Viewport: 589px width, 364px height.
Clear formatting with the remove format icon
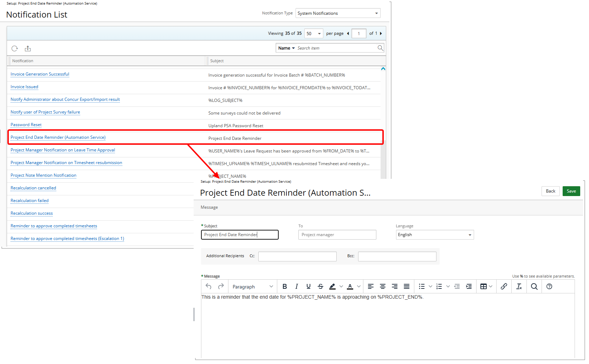[x=519, y=286]
